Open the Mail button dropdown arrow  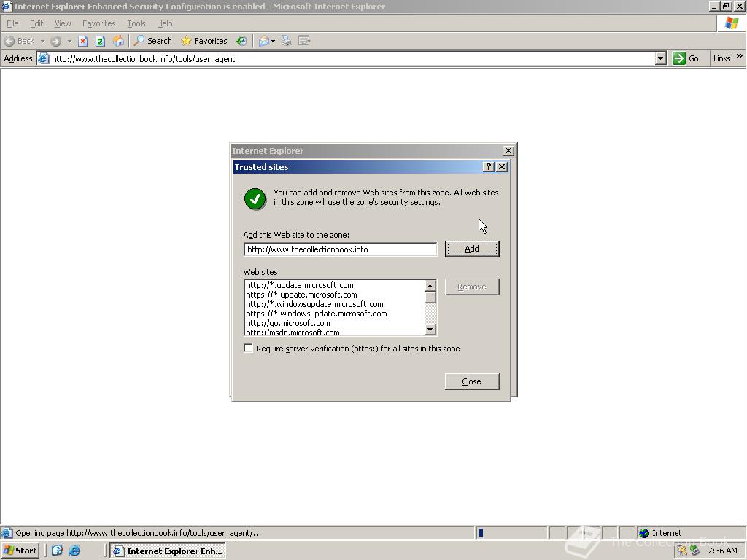(x=273, y=41)
